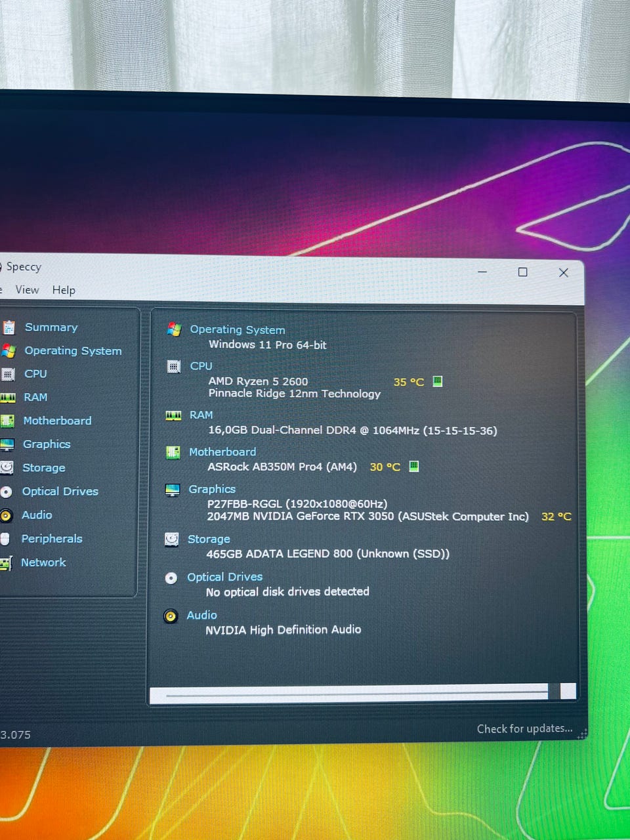This screenshot has width=630, height=840.
Task: Click the Motherboard icon in sidebar
Action: (7, 421)
